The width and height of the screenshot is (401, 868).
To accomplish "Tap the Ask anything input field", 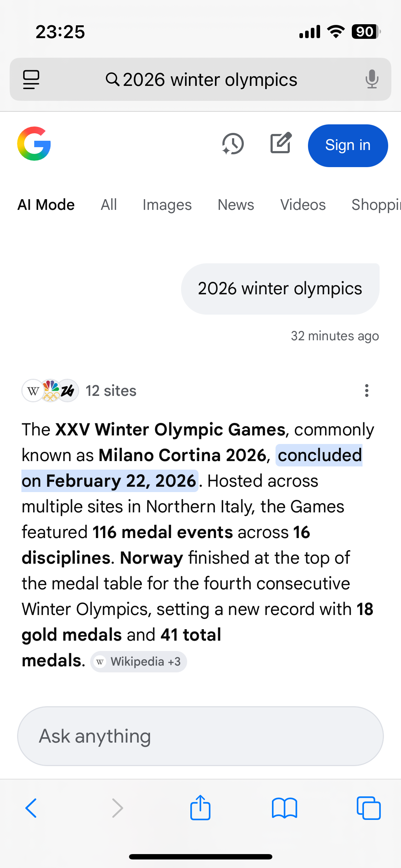I will [200, 736].
